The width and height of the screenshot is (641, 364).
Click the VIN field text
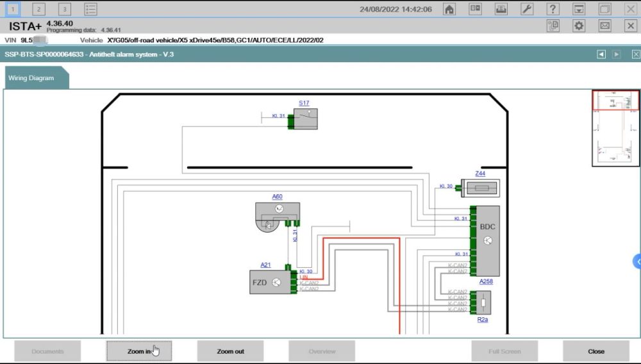pos(26,40)
